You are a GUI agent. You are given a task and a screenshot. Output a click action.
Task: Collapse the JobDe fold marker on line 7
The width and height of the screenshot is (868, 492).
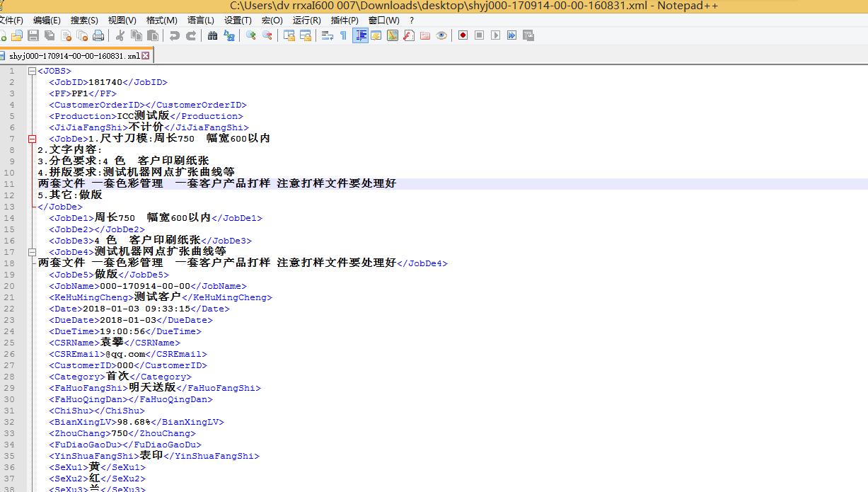coord(32,139)
